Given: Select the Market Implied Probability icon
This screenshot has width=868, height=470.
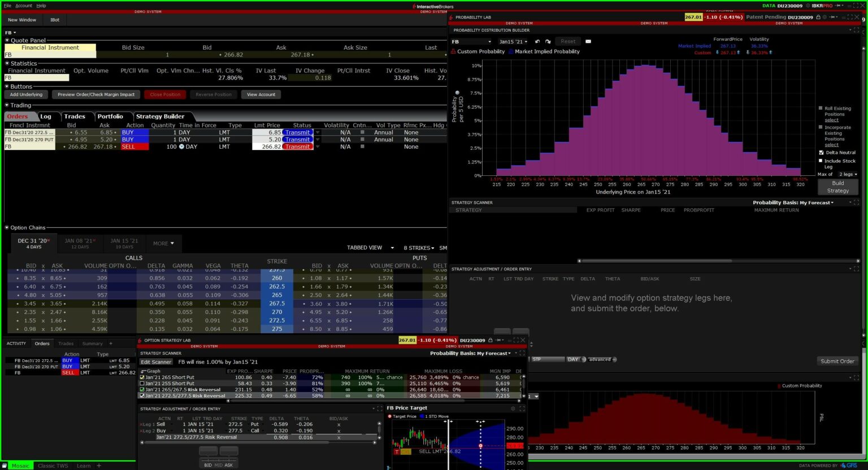Looking at the screenshot, I should (x=511, y=51).
